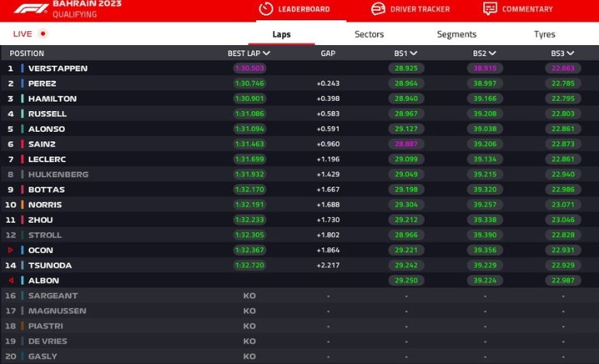Select driver HAMILTON in the leaderboard
This screenshot has height=364, width=599.
pyautogui.click(x=52, y=99)
